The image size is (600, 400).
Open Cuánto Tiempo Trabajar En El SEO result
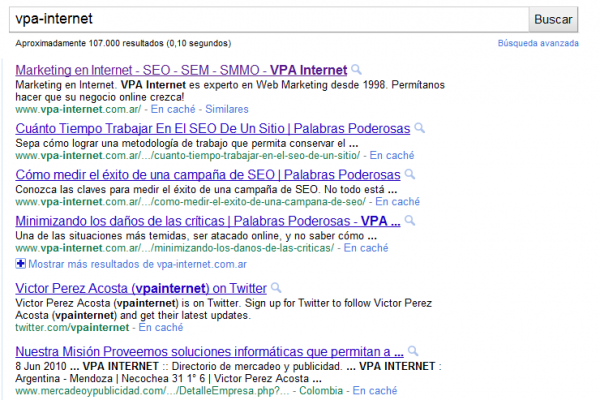coord(213,128)
